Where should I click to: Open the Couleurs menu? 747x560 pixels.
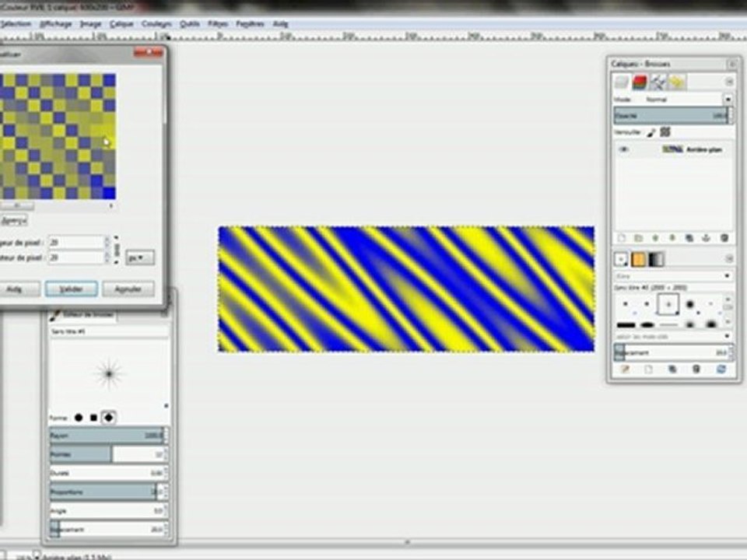tap(156, 23)
